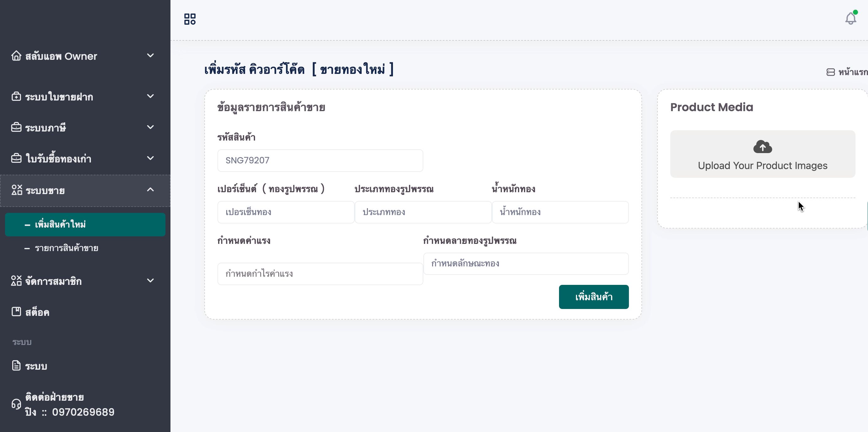868x432 pixels.
Task: Click the home icon beside สลับแอพ Owner
Action: coord(16,55)
